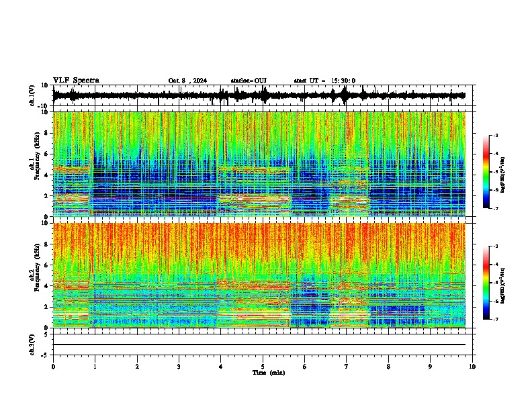Click time axis tick label "10"

tap(472, 367)
